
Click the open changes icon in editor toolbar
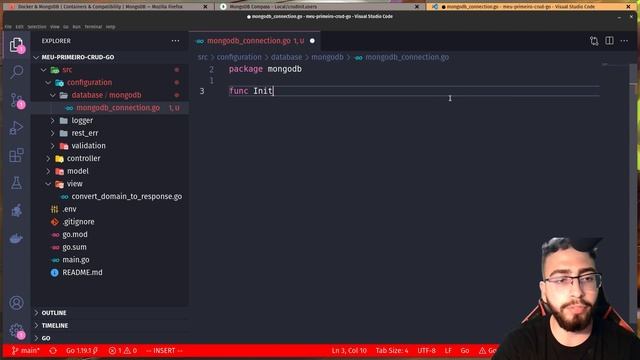click(x=594, y=41)
